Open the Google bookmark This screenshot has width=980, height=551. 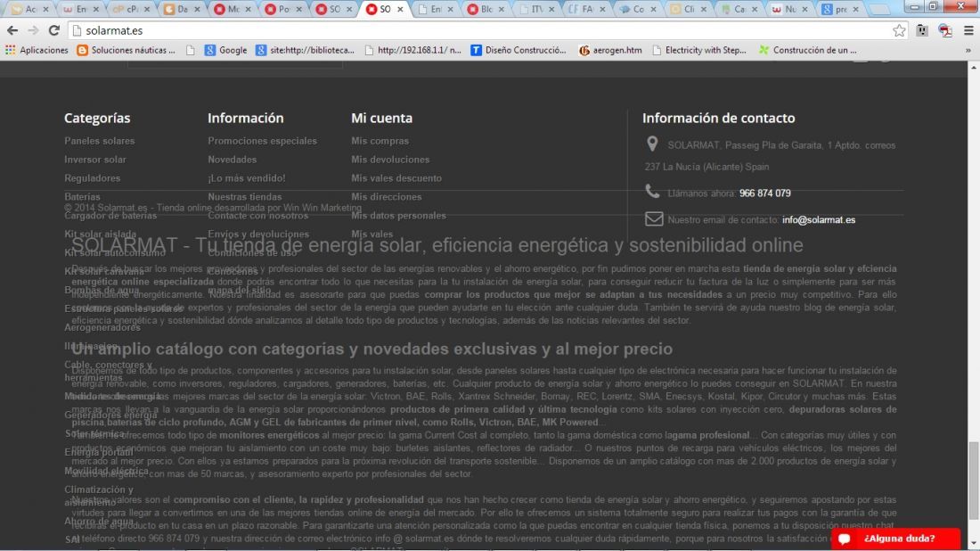point(225,50)
